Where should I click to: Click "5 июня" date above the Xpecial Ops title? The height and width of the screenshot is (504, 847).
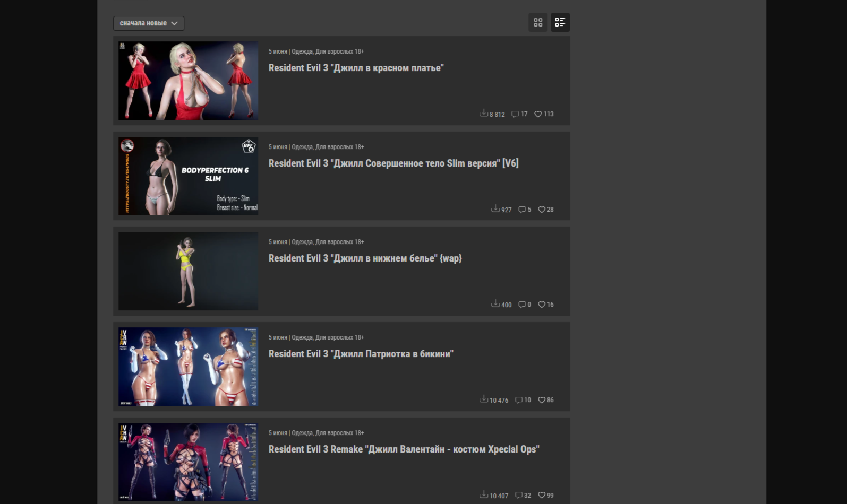tap(278, 433)
